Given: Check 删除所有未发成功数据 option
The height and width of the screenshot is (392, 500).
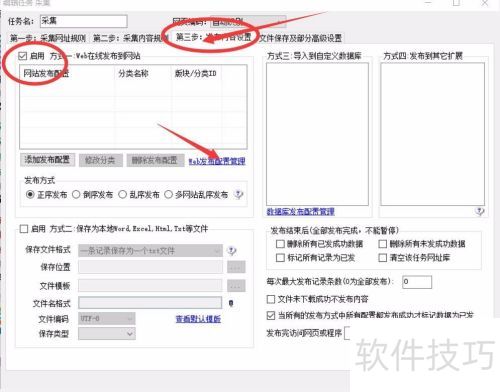Looking at the screenshot, I should click(383, 244).
